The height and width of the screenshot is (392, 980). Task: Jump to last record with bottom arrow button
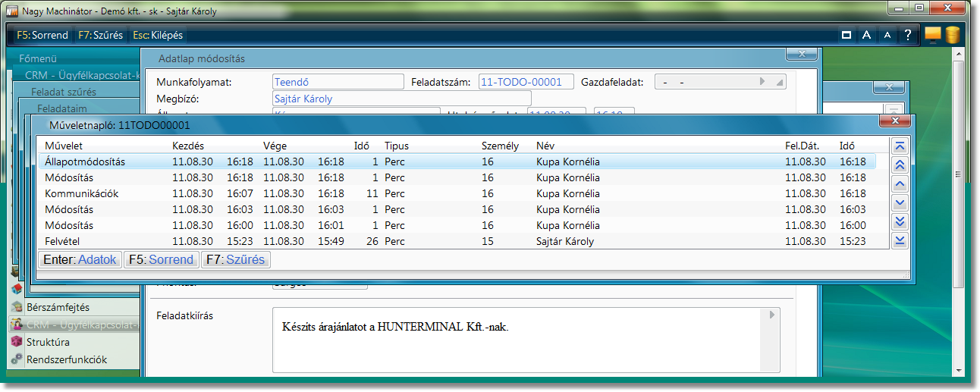900,240
